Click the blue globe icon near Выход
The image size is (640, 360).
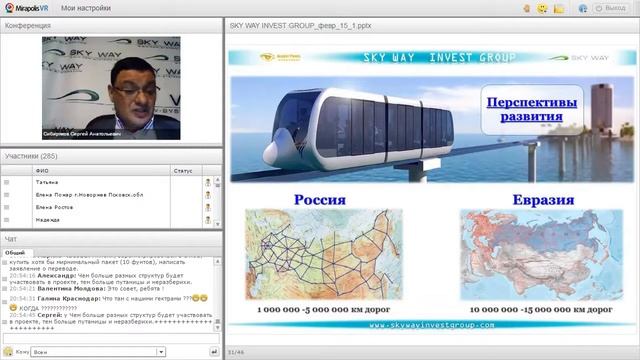coord(583,8)
